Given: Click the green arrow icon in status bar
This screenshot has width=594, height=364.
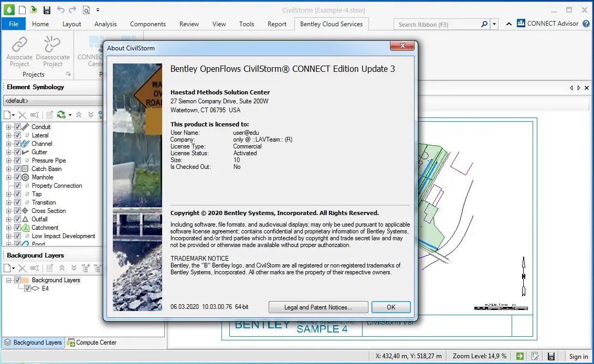Looking at the screenshot, I should (520, 356).
